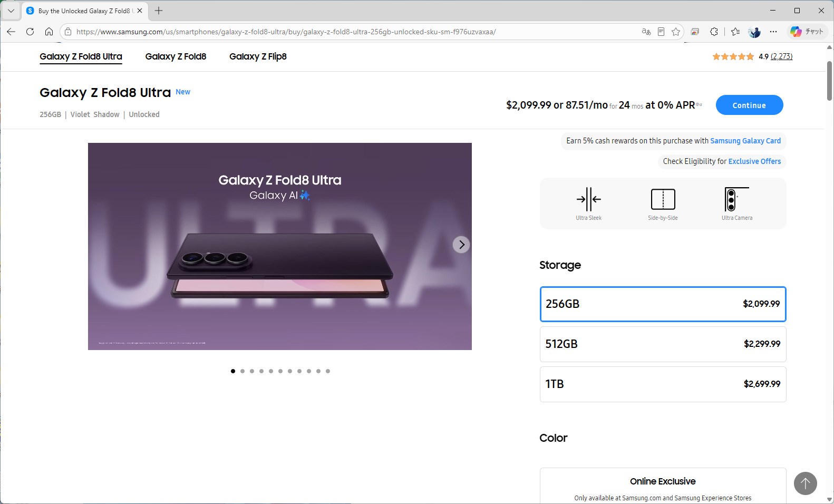834x504 pixels.
Task: Select the 256GB storage option
Action: (663, 304)
